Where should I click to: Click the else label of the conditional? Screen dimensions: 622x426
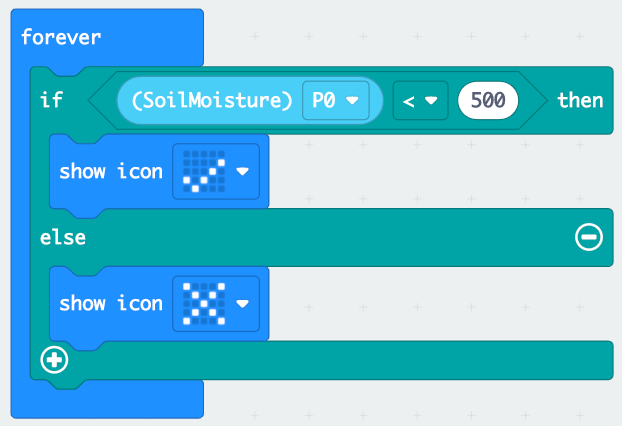coord(62,237)
